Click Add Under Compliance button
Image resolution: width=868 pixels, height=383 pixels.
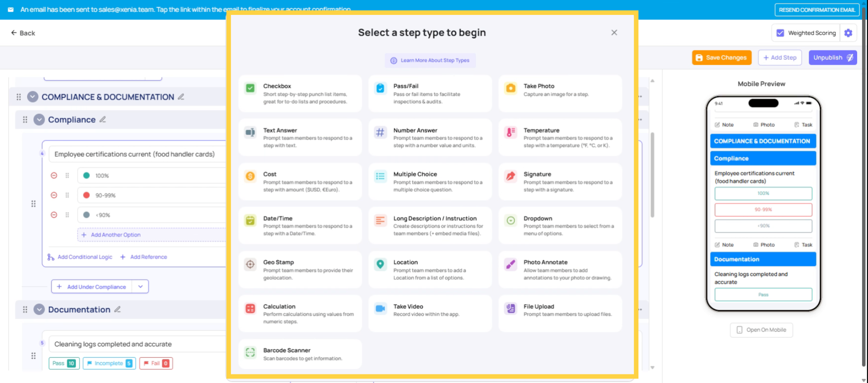click(92, 287)
